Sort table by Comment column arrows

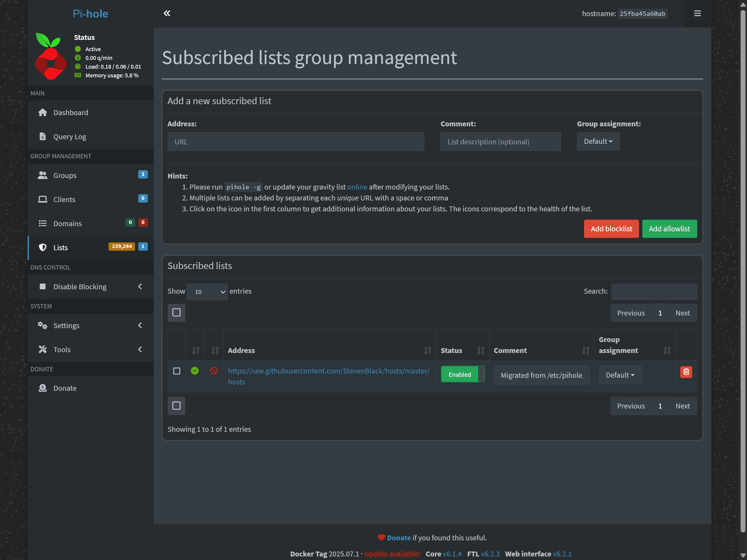coord(586,351)
